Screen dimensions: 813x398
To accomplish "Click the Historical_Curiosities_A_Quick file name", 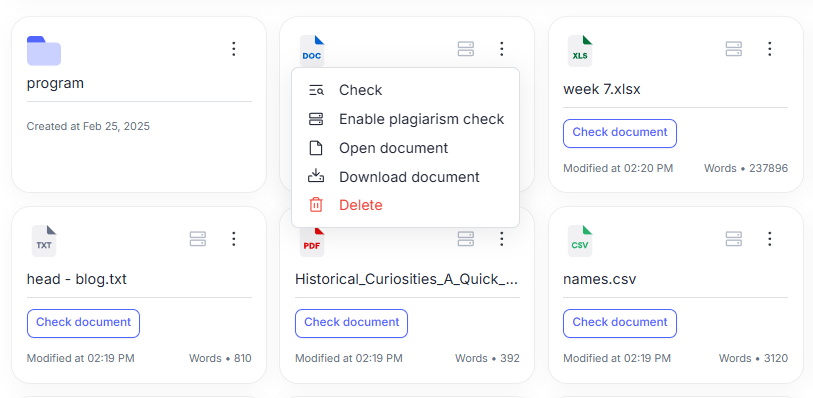I will (407, 279).
